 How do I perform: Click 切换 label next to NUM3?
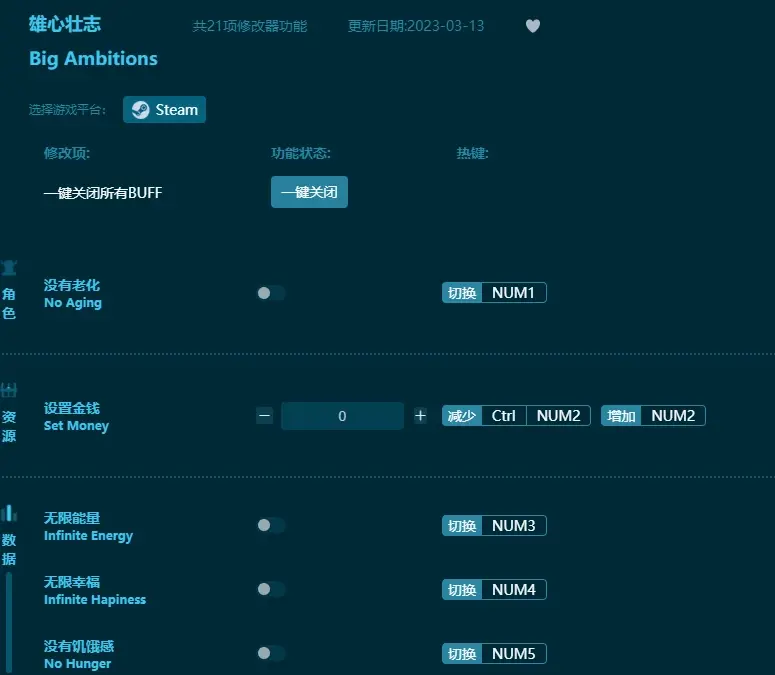tap(462, 526)
